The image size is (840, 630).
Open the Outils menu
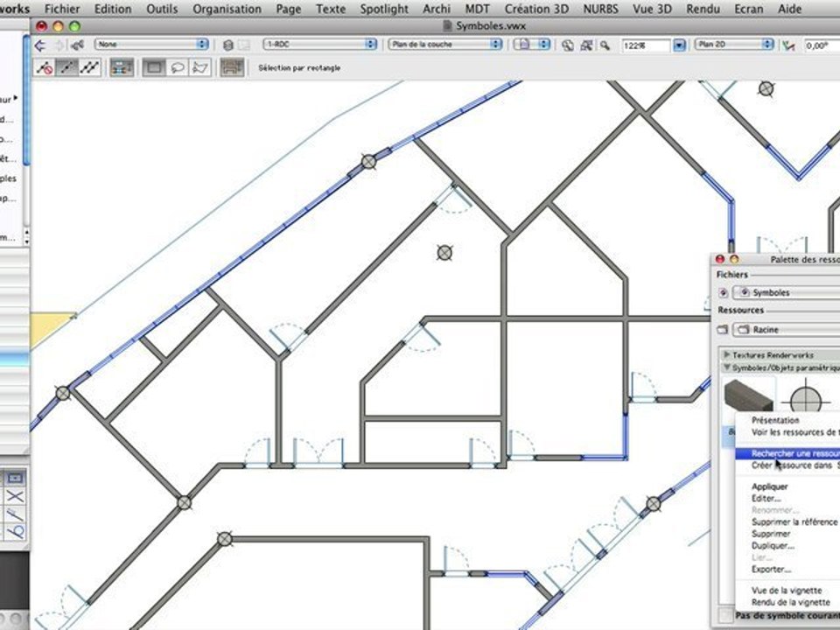point(162,9)
